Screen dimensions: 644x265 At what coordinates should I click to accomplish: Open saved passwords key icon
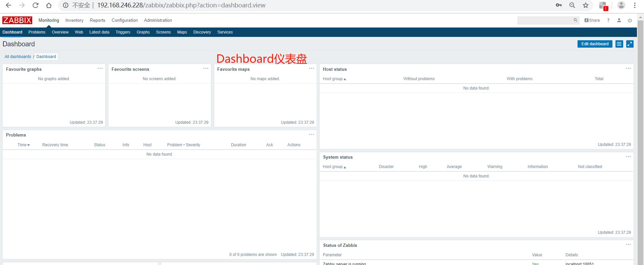click(x=559, y=5)
